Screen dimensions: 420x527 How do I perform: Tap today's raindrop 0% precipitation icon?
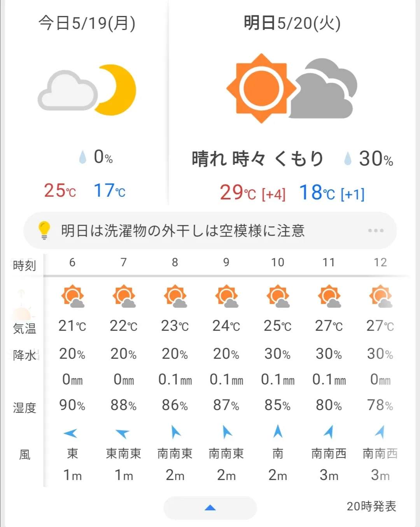[82, 157]
